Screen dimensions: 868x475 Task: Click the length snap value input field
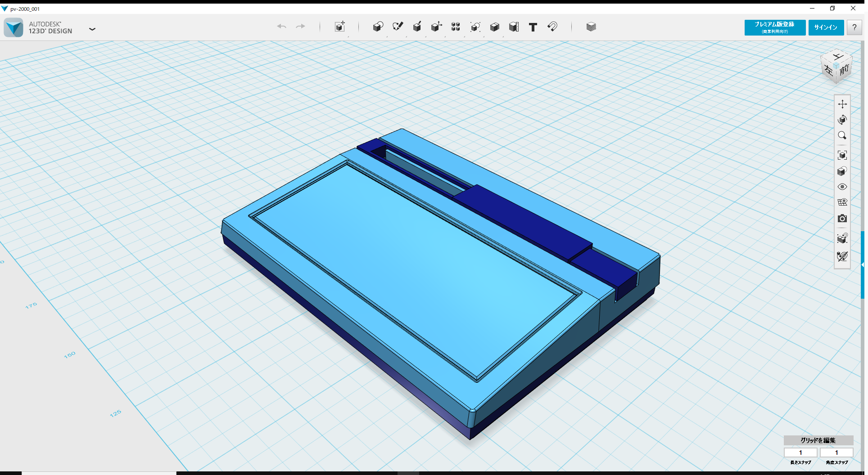pos(800,453)
